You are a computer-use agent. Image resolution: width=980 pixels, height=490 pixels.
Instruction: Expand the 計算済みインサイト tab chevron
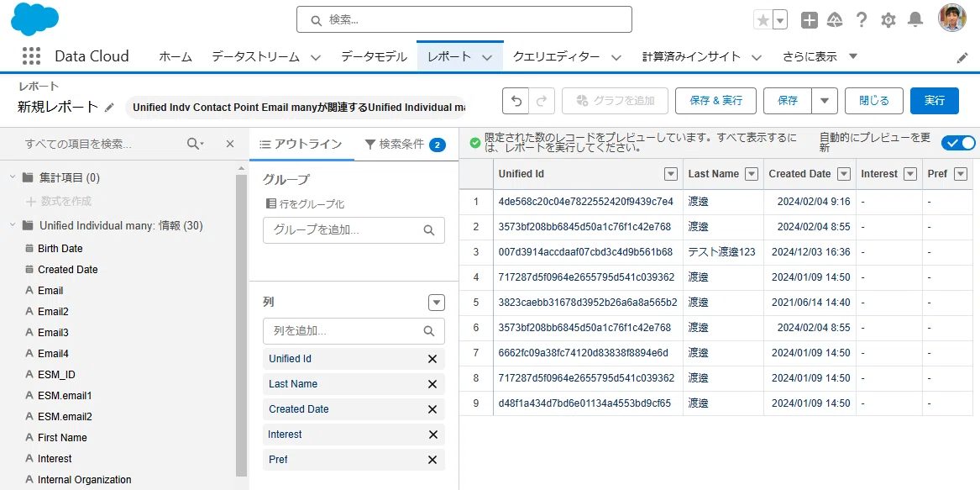coord(757,58)
